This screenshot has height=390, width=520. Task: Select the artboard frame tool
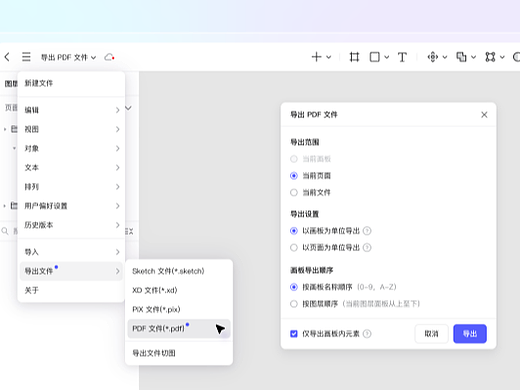pos(354,57)
